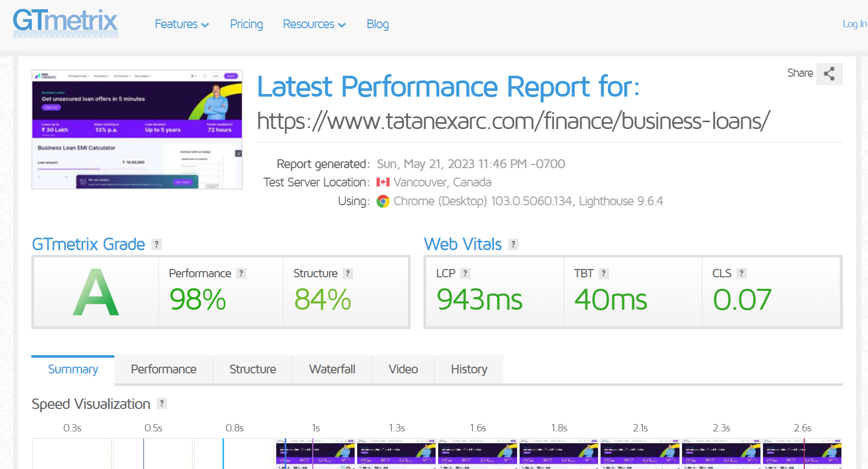
Task: Click the Chrome browser icon
Action: (383, 202)
